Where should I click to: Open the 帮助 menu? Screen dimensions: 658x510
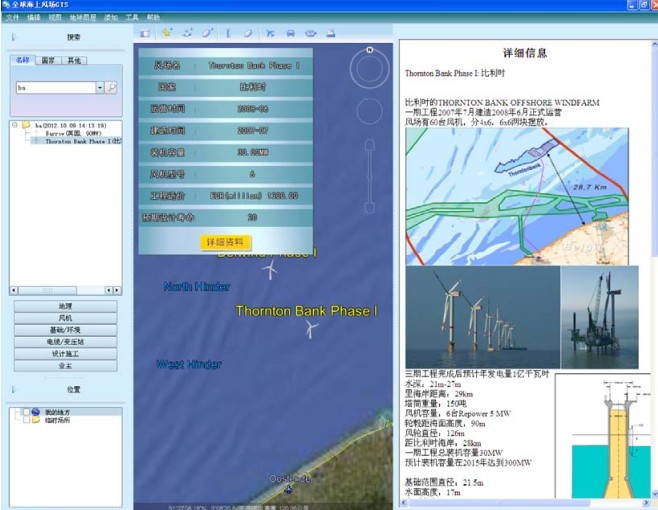[x=153, y=18]
